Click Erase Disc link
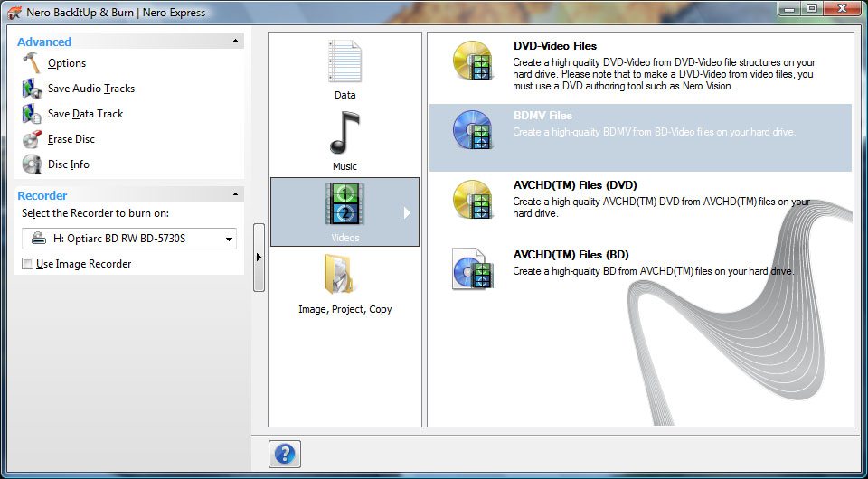Screen dimensions: 868x479 (71, 139)
